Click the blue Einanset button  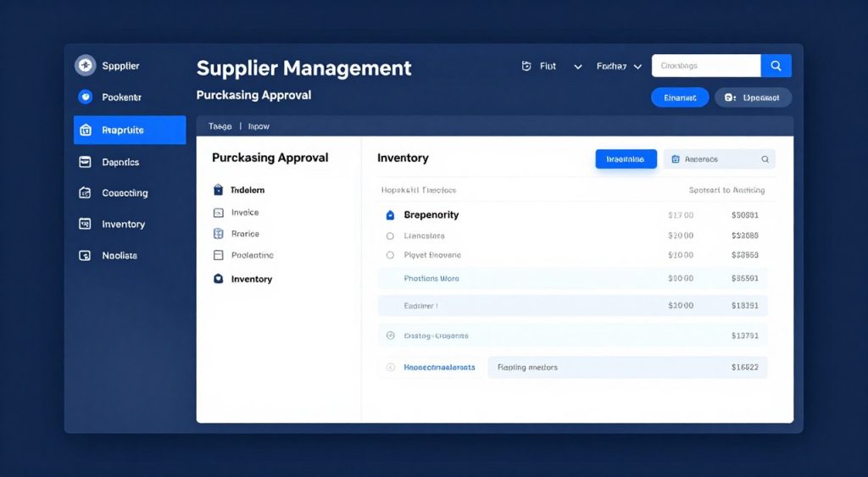(x=680, y=97)
